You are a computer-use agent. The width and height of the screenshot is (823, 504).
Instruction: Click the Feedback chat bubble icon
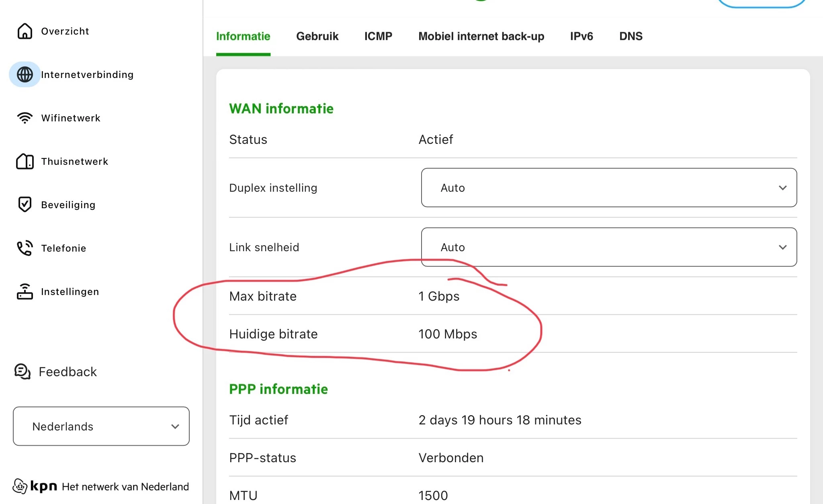pyautogui.click(x=23, y=371)
